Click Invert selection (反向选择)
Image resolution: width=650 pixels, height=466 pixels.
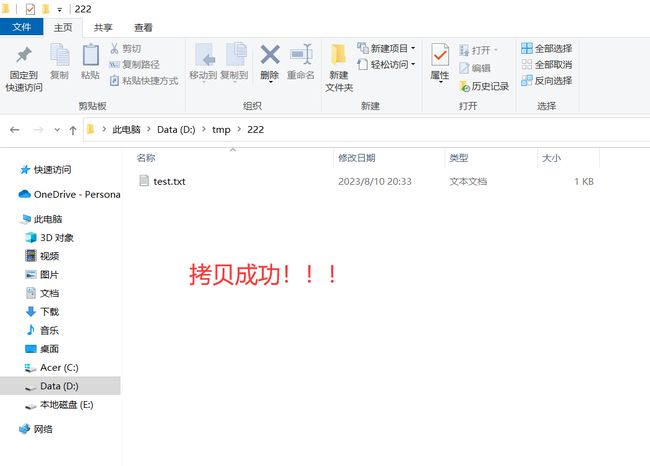coord(546,80)
